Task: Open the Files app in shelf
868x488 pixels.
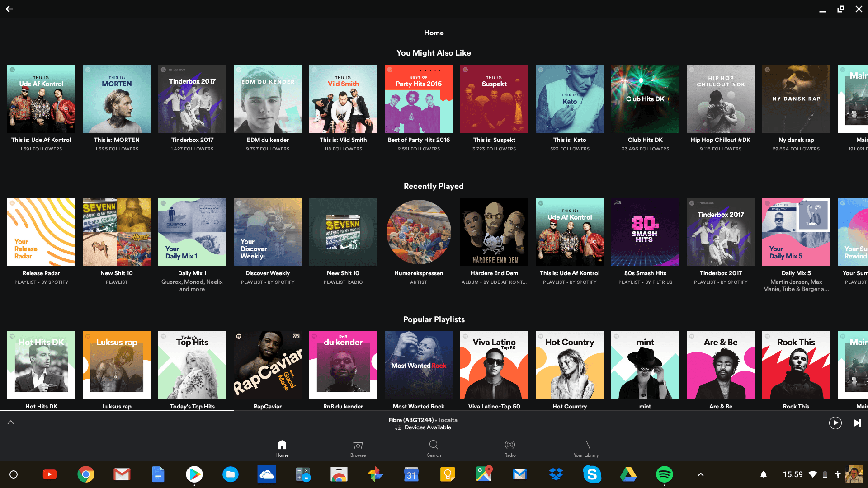Action: tap(231, 474)
